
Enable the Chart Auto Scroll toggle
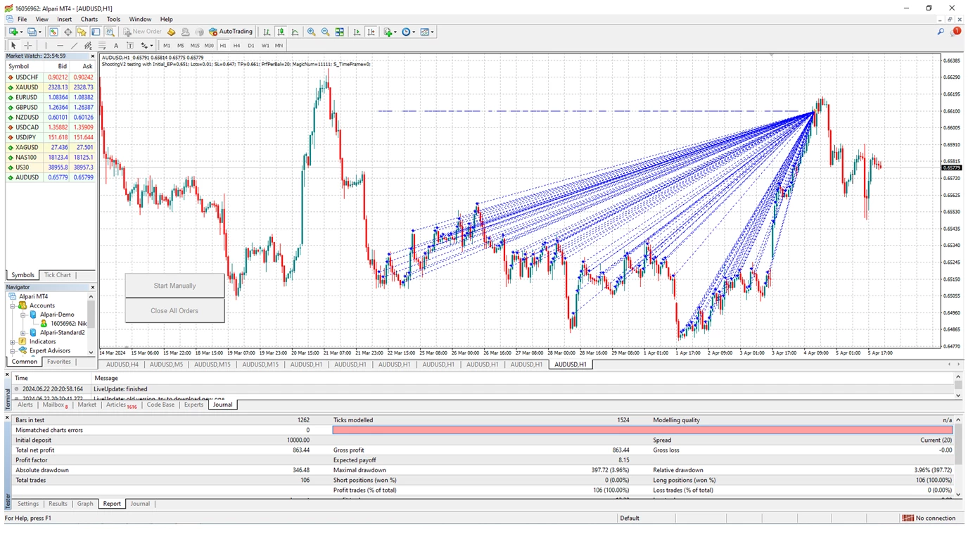(357, 32)
